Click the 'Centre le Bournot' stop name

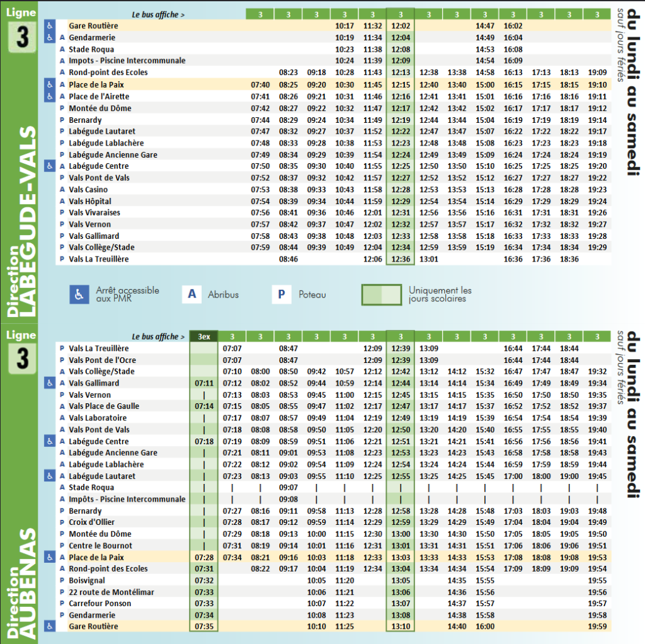click(100, 546)
